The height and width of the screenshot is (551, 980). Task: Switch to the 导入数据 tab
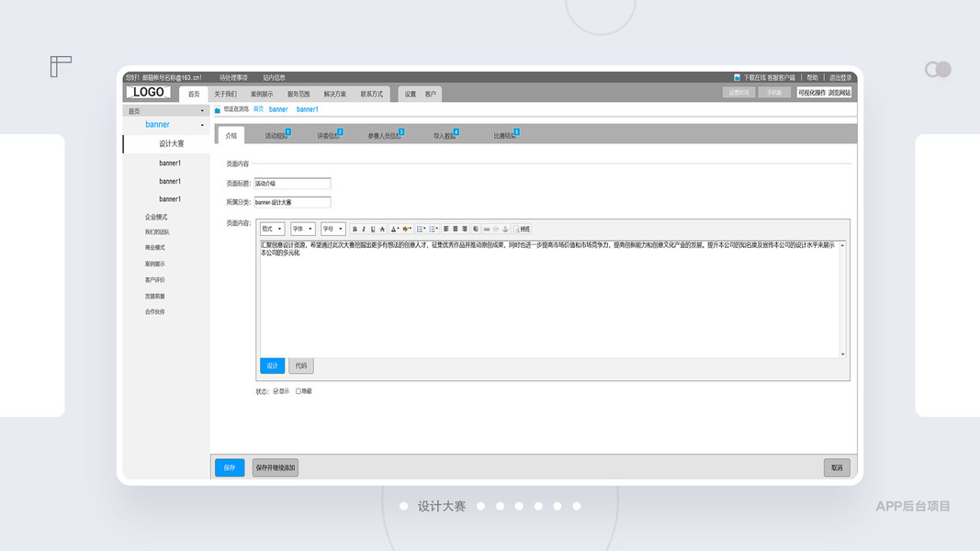pos(445,136)
